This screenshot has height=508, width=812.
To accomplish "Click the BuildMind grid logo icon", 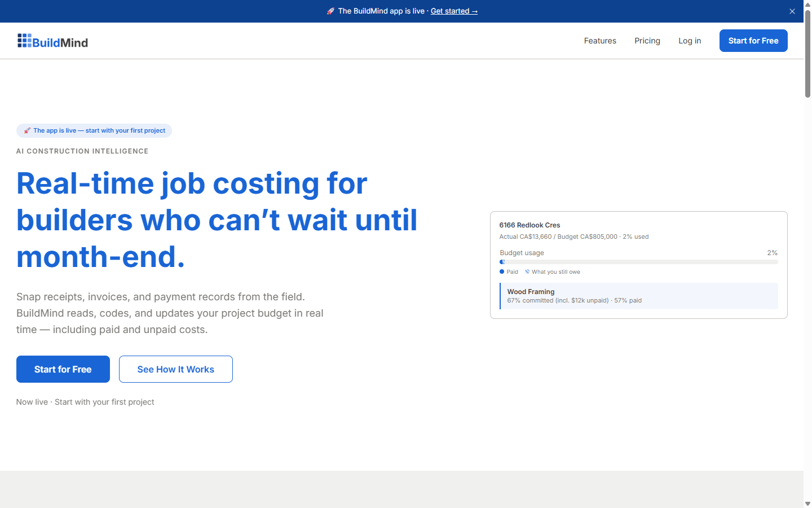I will click(24, 41).
